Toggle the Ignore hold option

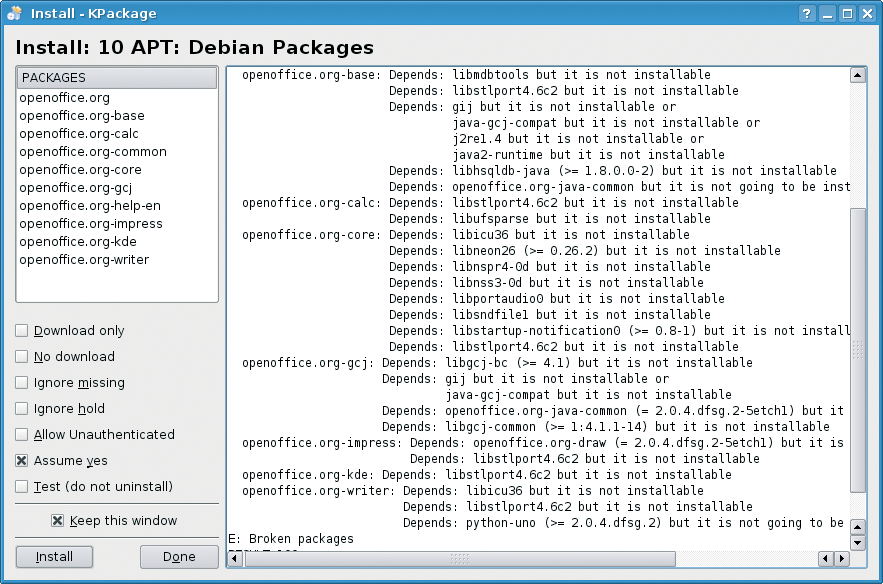click(x=21, y=408)
